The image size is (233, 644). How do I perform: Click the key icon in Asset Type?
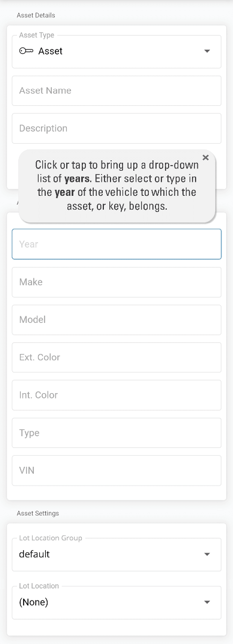point(26,51)
